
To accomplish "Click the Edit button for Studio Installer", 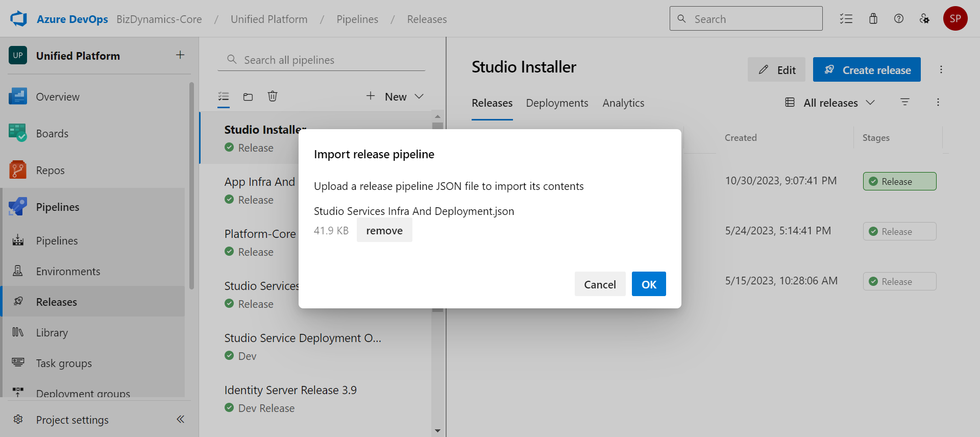I will coord(776,69).
